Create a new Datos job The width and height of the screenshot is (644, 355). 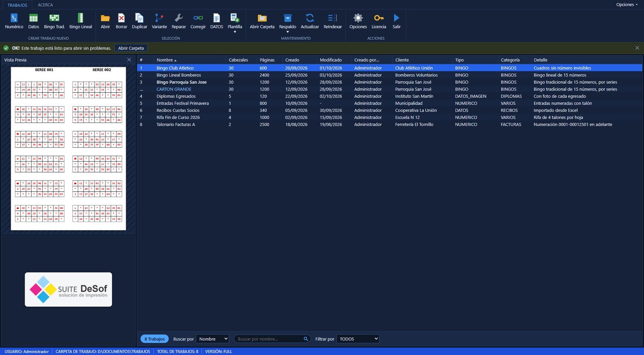(33, 21)
